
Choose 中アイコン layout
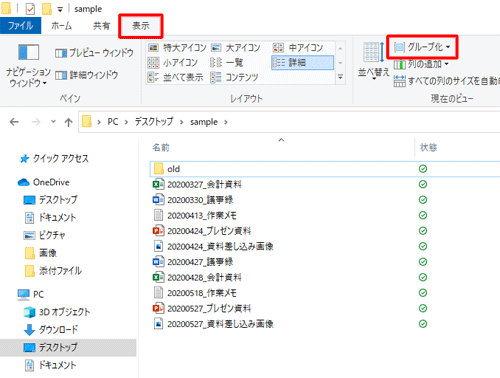(x=298, y=48)
